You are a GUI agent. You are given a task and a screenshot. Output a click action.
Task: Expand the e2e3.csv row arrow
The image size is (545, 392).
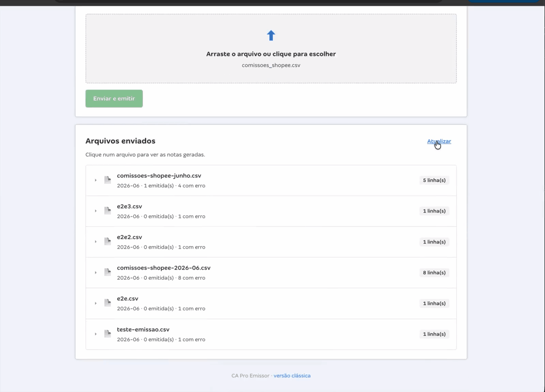pyautogui.click(x=96, y=211)
